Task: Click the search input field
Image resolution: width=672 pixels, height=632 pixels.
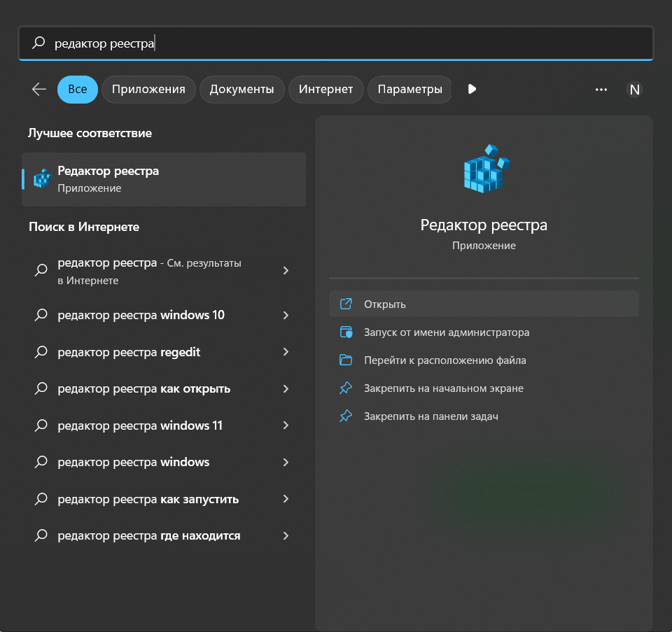Action: pos(336,43)
